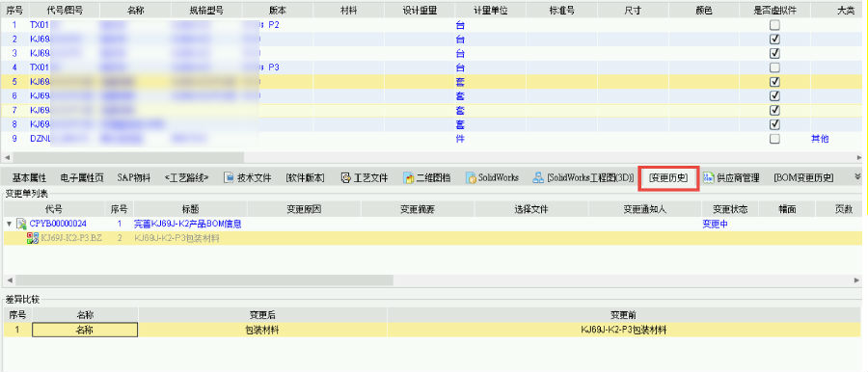Uncheck the virtual-part box for row 6
Viewport: 868px width, 372px height.
[775, 95]
